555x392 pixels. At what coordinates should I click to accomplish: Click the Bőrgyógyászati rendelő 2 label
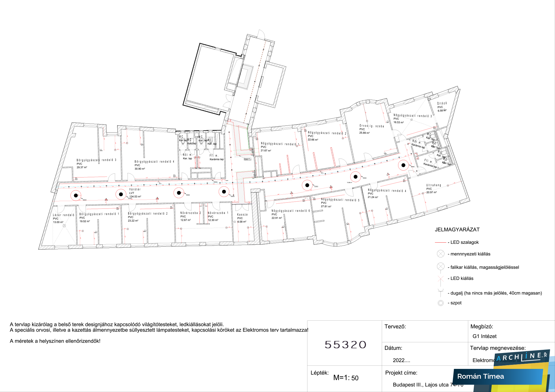tap(147, 214)
